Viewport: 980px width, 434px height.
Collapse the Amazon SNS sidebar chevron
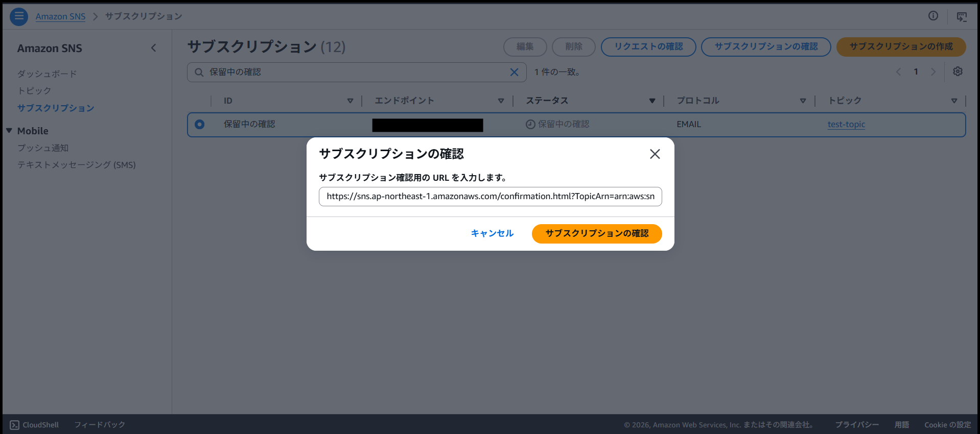(x=153, y=48)
